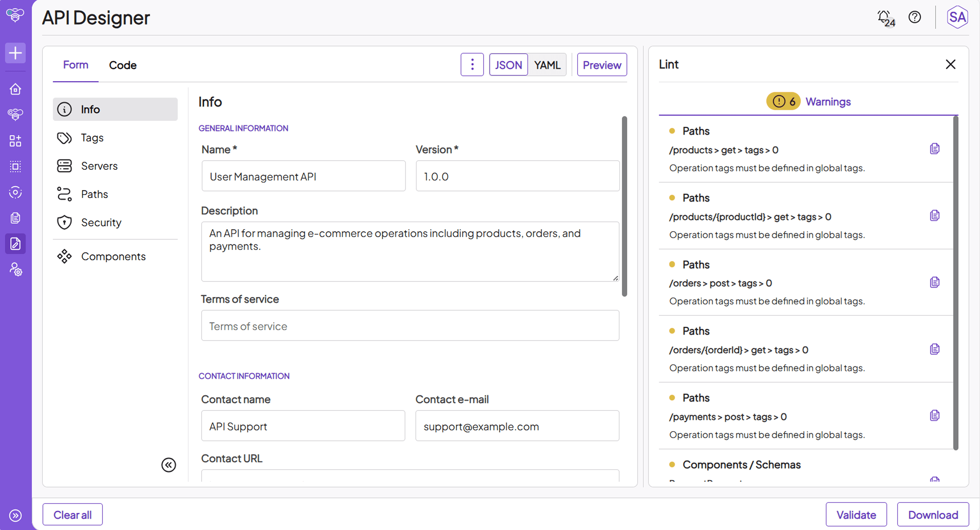Image resolution: width=980 pixels, height=530 pixels.
Task: Collapse the form navigation panel
Action: pyautogui.click(x=168, y=465)
